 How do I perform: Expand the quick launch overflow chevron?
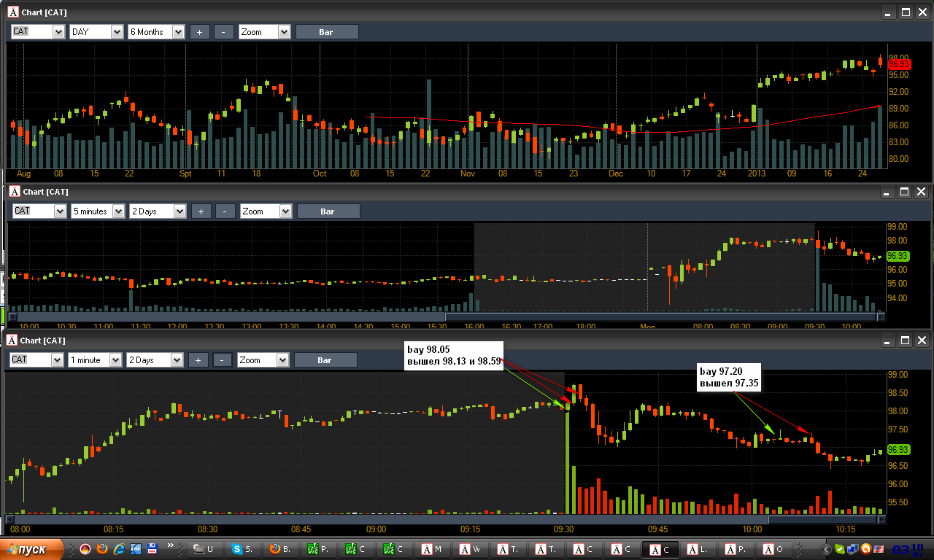[x=170, y=544]
